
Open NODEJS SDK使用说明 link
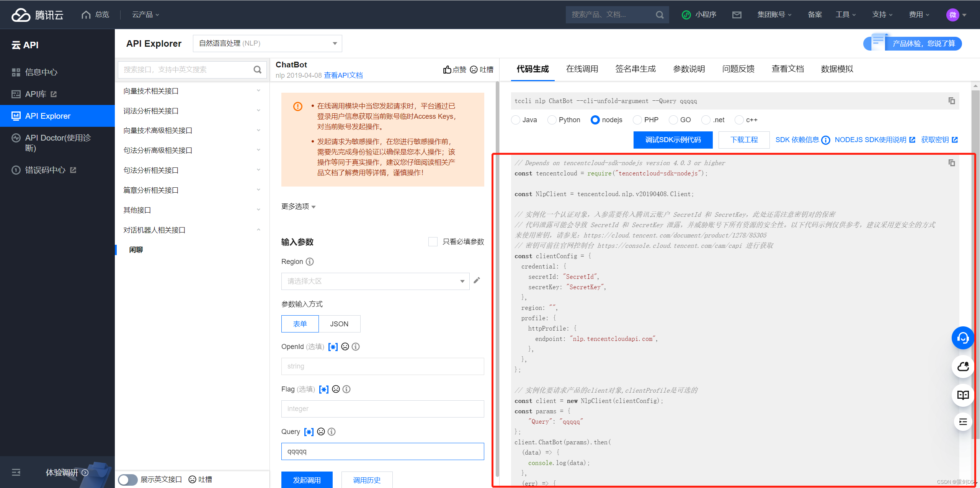pos(875,140)
